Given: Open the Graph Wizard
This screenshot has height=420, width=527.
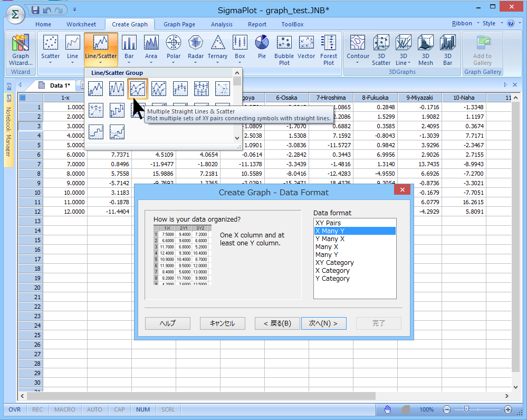Looking at the screenshot, I should click(21, 51).
